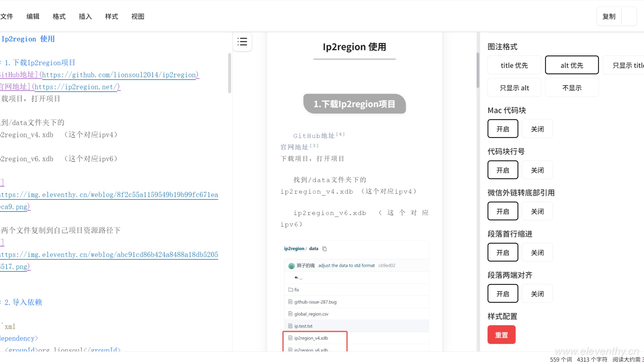The height and width of the screenshot is (362, 644).
Task: Open the 编辑 menu
Action: pyautogui.click(x=33, y=17)
